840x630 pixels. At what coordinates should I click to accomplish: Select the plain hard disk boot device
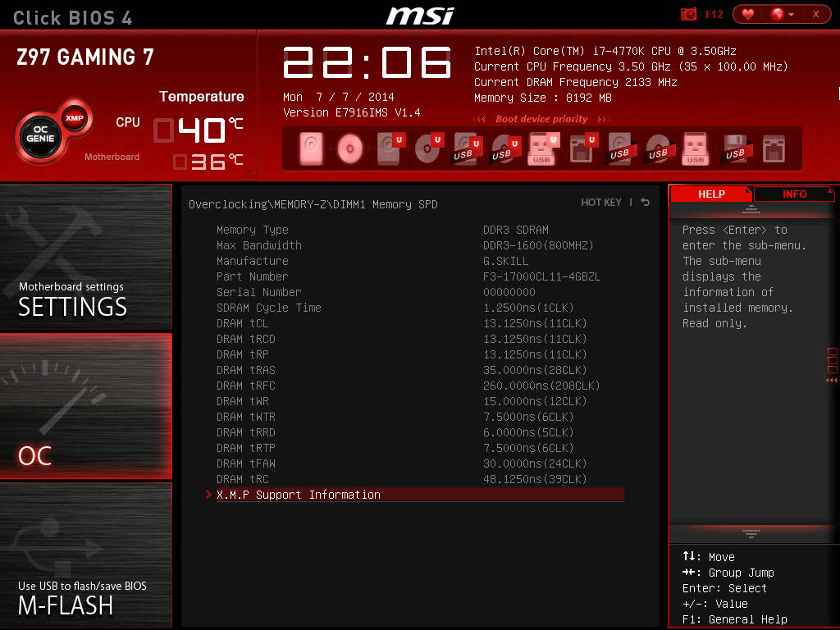(311, 148)
